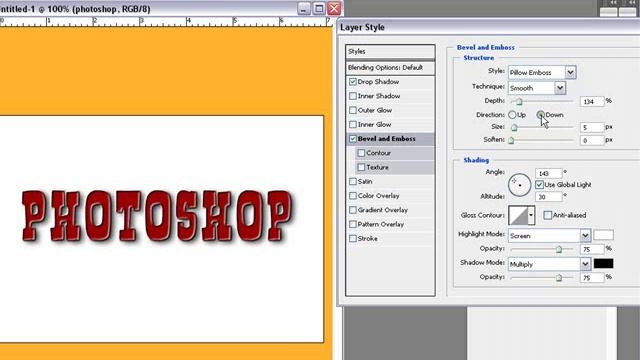Click the black Shadow color swatch
Image resolution: width=640 pixels, height=360 pixels.
click(x=603, y=264)
